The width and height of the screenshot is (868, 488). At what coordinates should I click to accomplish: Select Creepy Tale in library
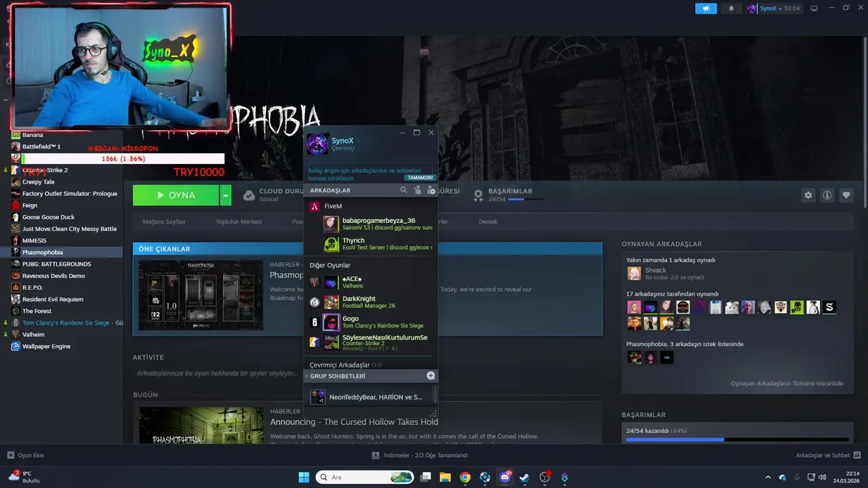point(38,182)
